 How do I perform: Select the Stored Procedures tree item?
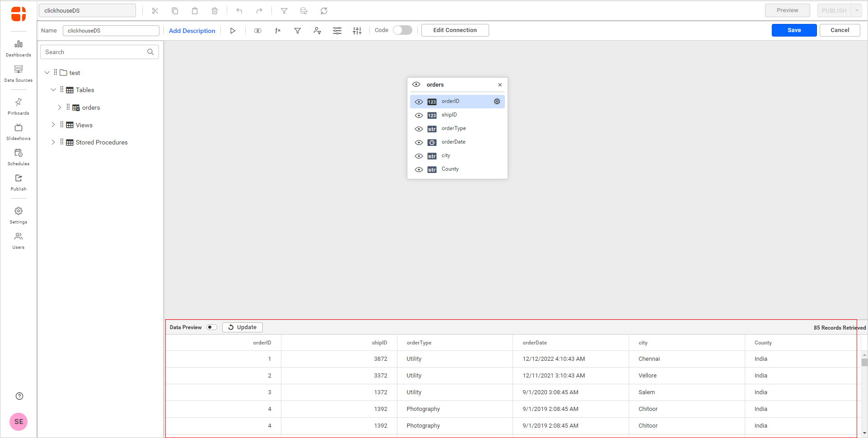tap(102, 142)
